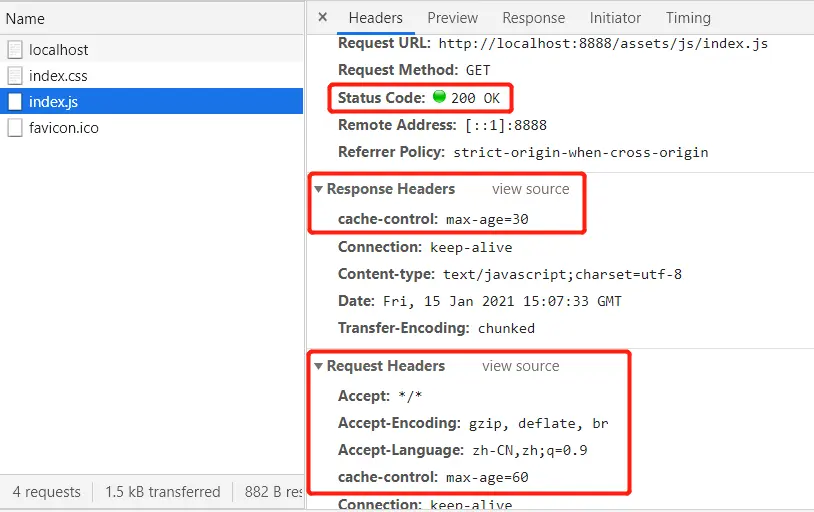Click the Request URL value
The height and width of the screenshot is (512, 814).
click(603, 44)
